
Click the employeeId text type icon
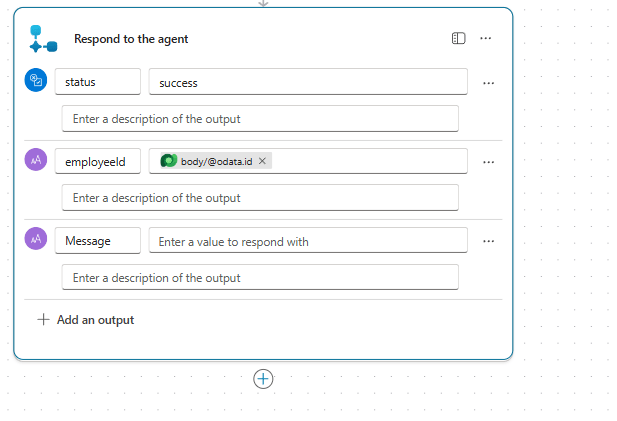pos(36,161)
